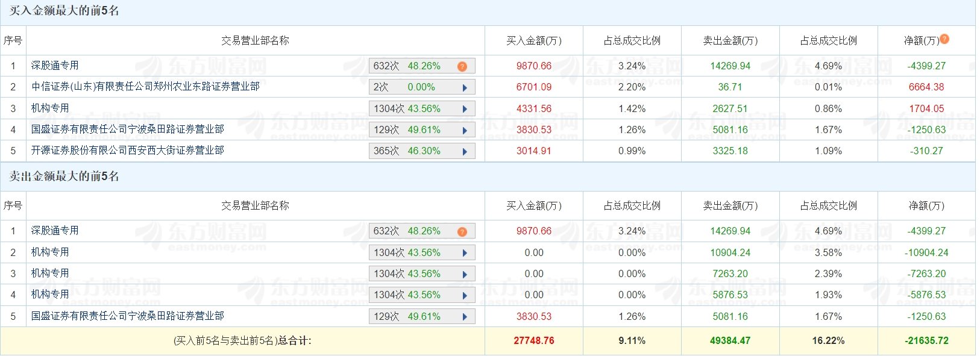Click 净额(万) header in the sell table
The width and height of the screenshot is (980, 356).
[x=926, y=206]
